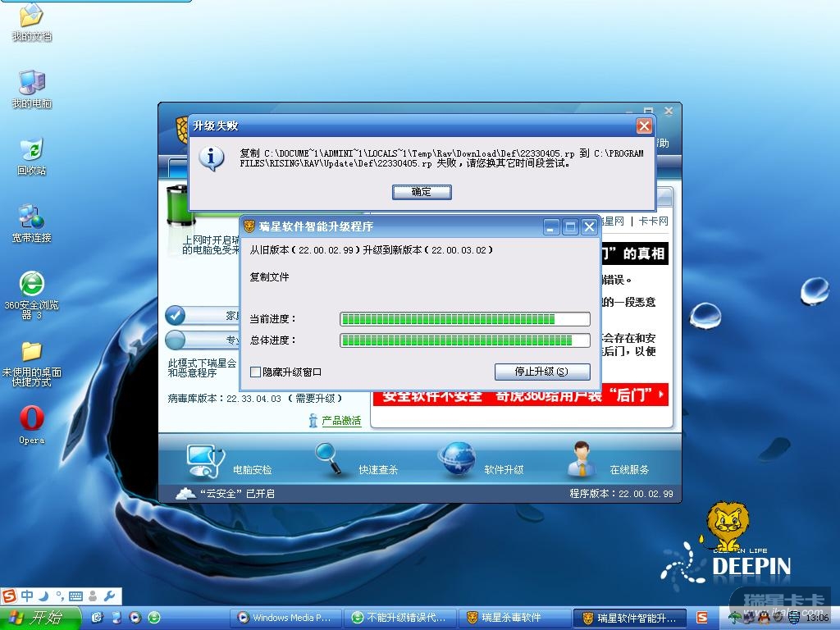Open 在线服务 person icon
The height and width of the screenshot is (630, 840).
point(582,459)
